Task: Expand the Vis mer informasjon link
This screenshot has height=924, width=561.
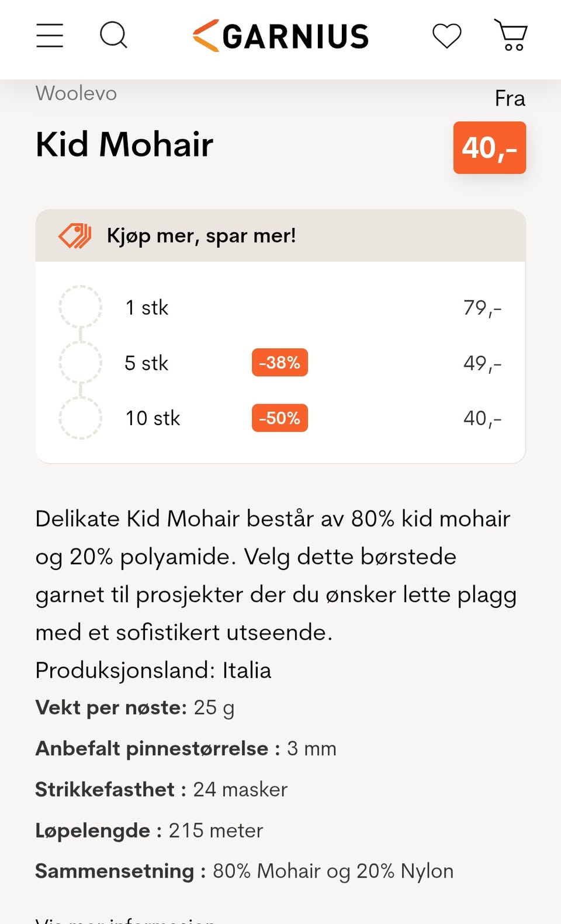Action: pyautogui.click(x=125, y=919)
